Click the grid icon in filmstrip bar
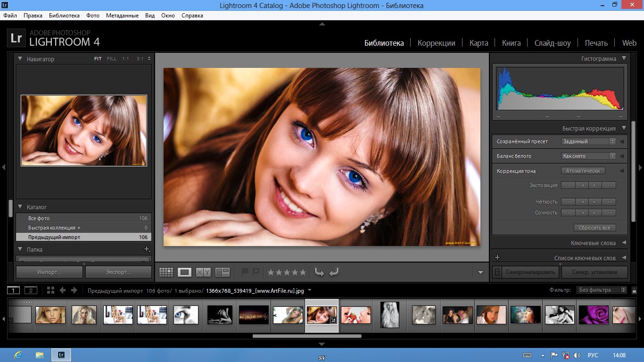 tap(50, 290)
